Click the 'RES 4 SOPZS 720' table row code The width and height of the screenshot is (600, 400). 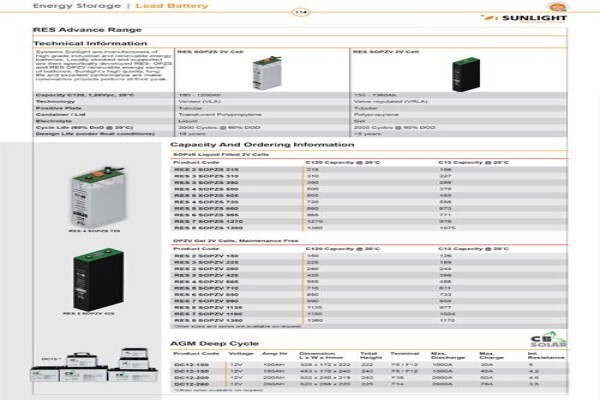click(x=206, y=202)
